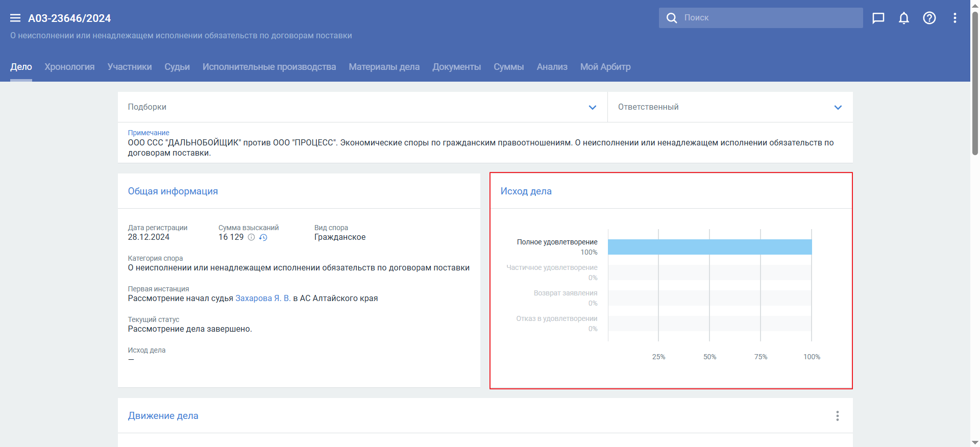Open the chat messages icon
This screenshot has width=980, height=447.
878,18
